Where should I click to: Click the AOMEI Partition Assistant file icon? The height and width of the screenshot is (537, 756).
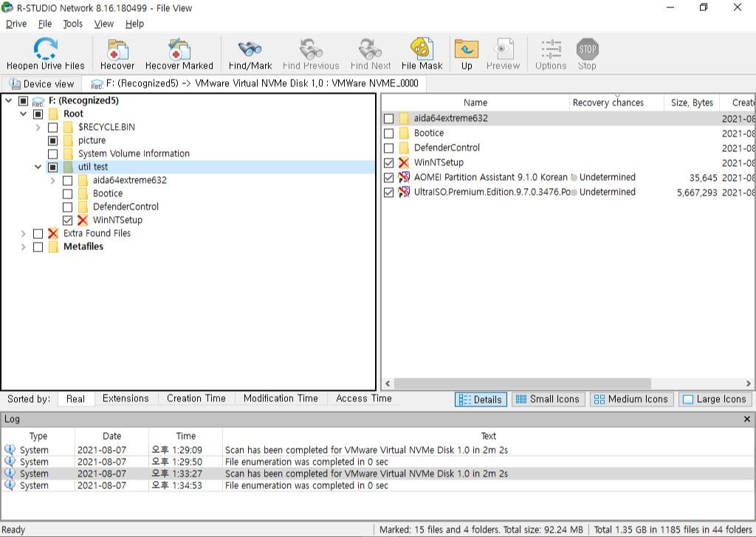404,177
